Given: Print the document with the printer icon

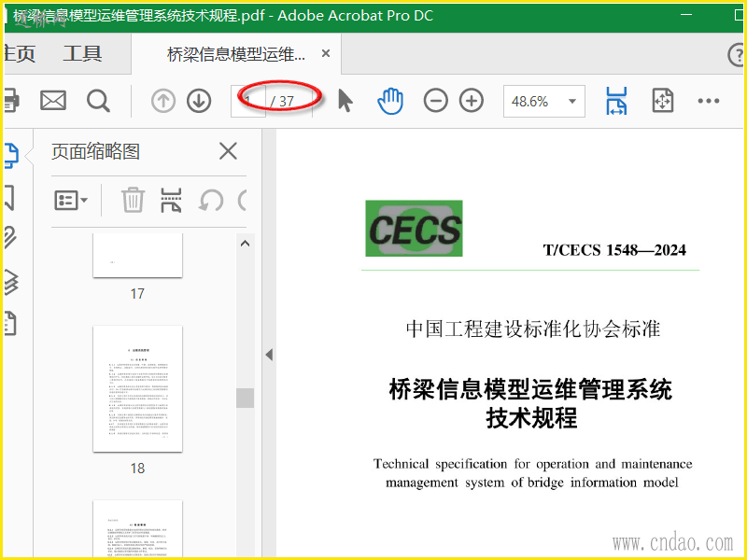Looking at the screenshot, I should (11, 101).
